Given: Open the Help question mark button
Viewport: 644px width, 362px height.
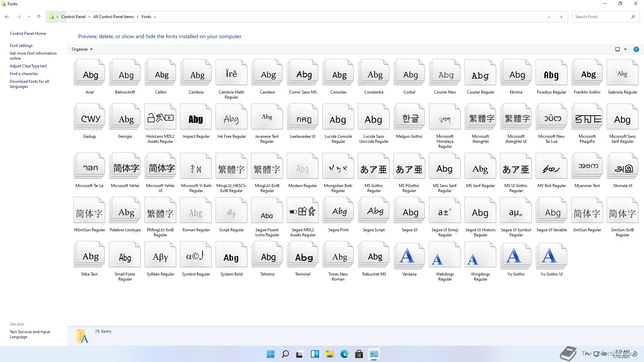Looking at the screenshot, I should 636,49.
